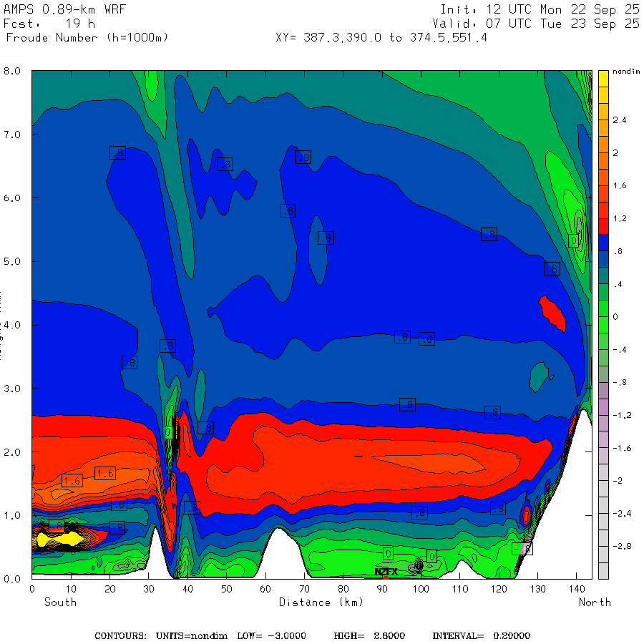The height and width of the screenshot is (644, 644).
Task: Click the 2.0 height axis label
Action: click(x=12, y=452)
